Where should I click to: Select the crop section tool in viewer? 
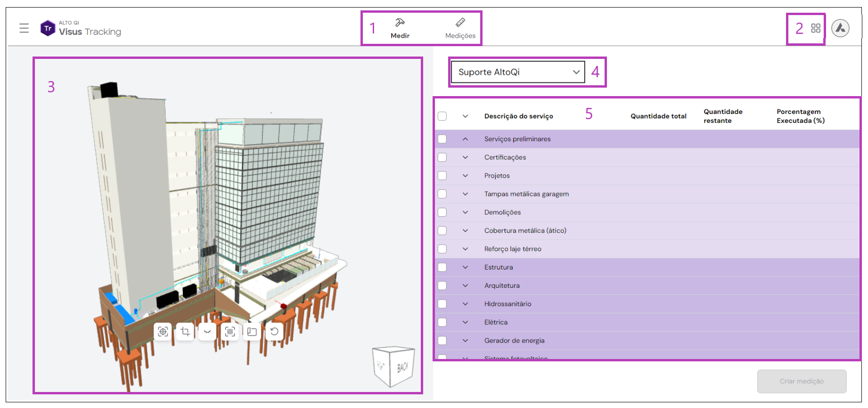coord(185,332)
